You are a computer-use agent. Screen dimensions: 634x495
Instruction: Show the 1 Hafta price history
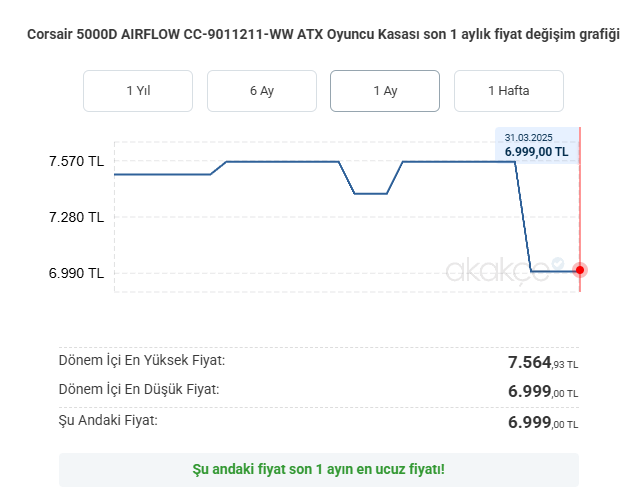click(509, 91)
